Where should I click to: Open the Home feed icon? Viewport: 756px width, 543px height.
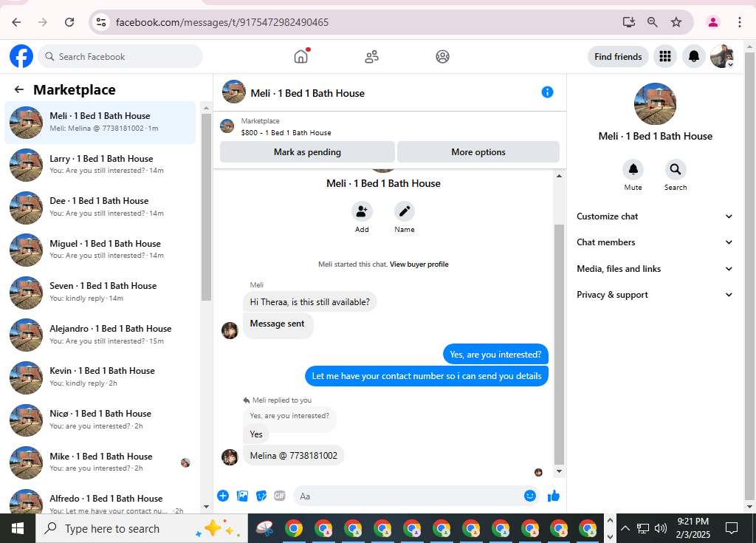click(301, 56)
